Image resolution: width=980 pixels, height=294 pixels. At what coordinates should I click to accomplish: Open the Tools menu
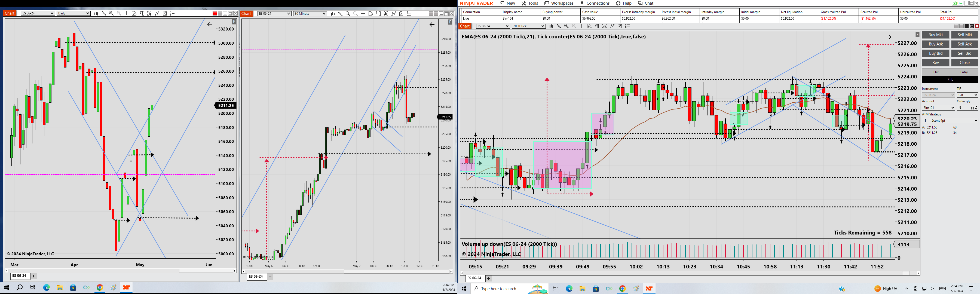529,4
